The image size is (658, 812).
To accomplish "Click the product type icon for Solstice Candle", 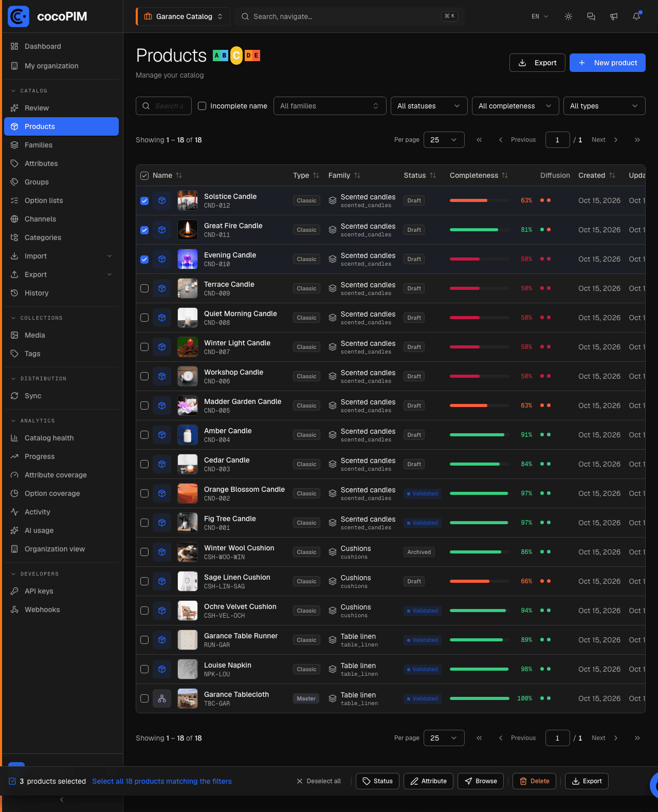I will pos(162,200).
